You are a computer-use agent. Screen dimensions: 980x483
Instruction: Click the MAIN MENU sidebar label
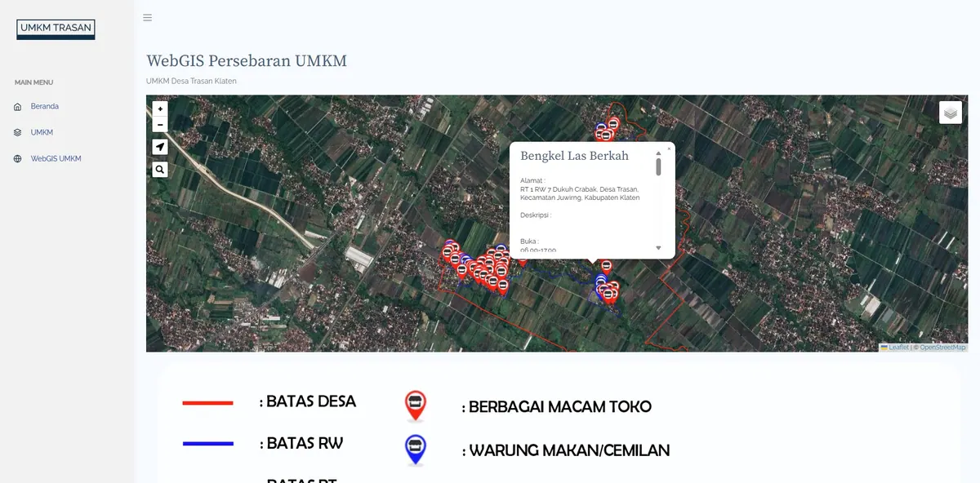coord(33,82)
